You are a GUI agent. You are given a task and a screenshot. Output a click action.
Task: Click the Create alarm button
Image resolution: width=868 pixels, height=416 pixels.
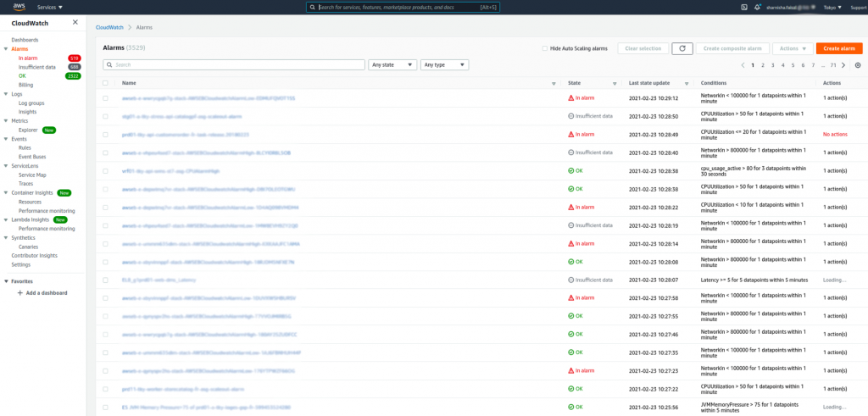coord(839,48)
